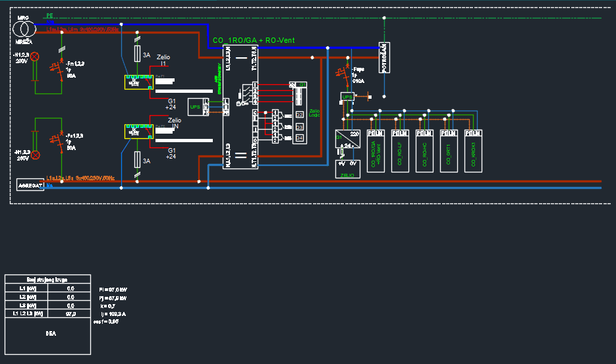Click the upper 3A fuse symbol
This screenshot has height=364, width=616.
pos(137,55)
